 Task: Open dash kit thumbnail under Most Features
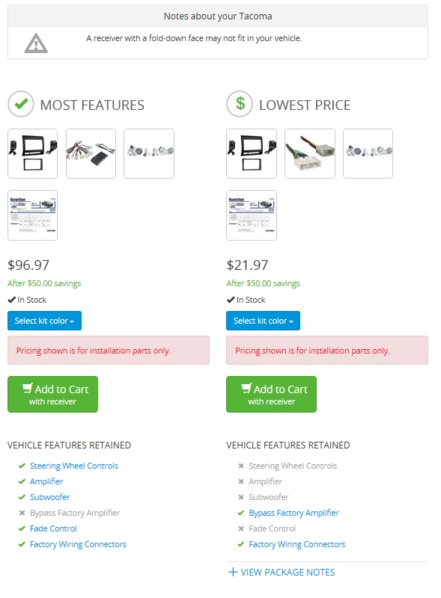(32, 153)
